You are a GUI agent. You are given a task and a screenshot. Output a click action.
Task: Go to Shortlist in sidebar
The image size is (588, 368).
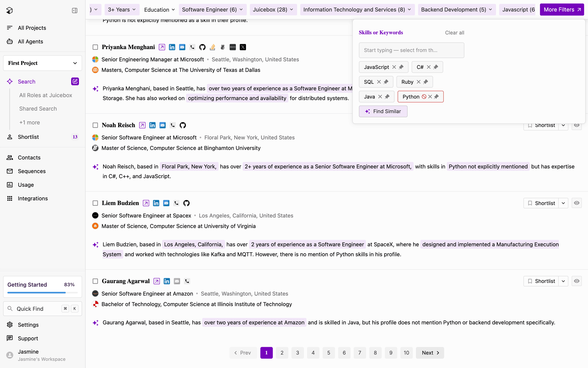28,137
